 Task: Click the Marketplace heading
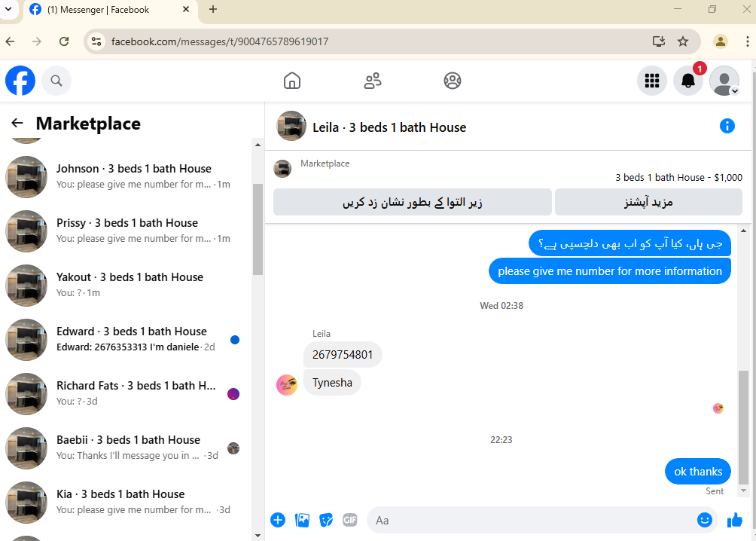point(88,124)
